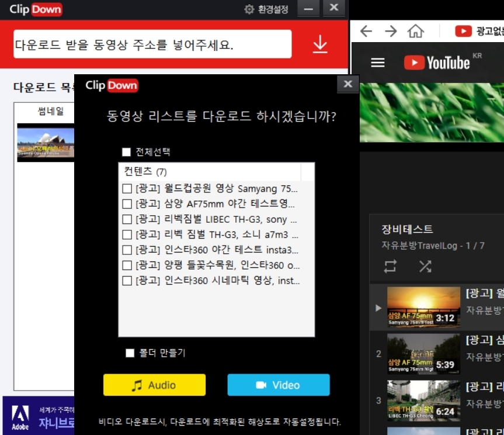Click the now-playing triangle beside first playlist video

[378, 308]
